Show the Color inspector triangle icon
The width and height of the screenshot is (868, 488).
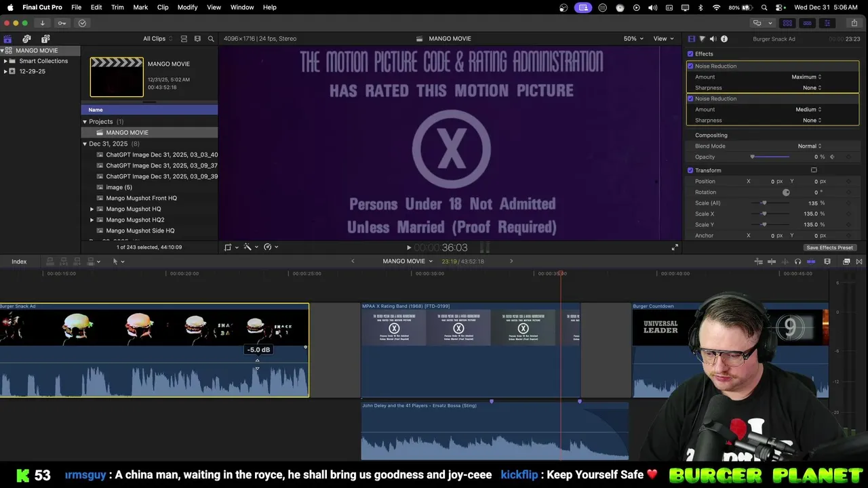pos(702,39)
